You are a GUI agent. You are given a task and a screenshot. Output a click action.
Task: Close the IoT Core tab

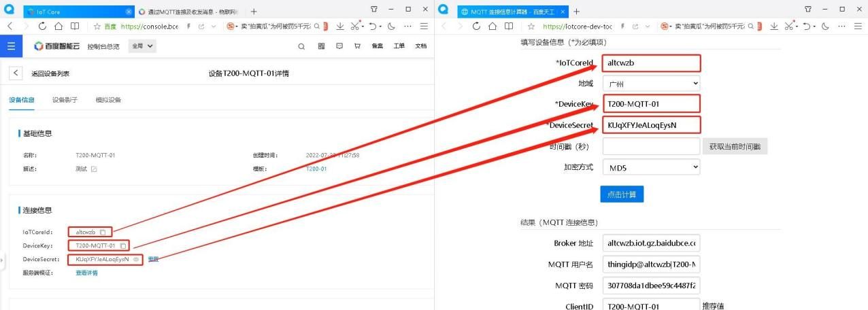129,11
